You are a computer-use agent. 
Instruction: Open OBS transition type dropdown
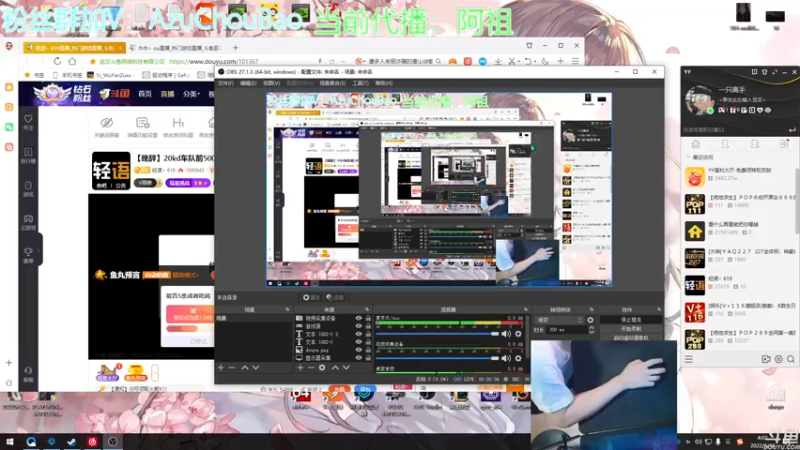pyautogui.click(x=559, y=320)
